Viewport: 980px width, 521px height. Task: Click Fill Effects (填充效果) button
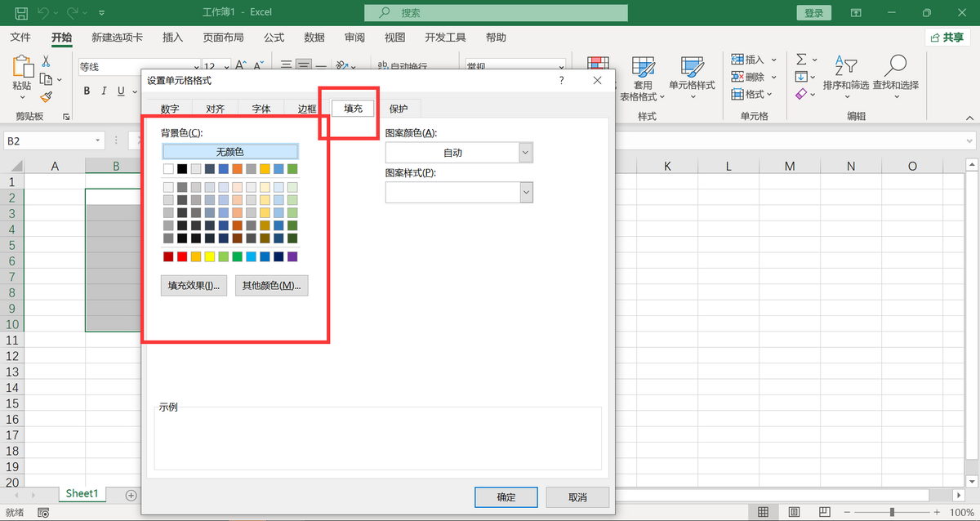coord(194,286)
